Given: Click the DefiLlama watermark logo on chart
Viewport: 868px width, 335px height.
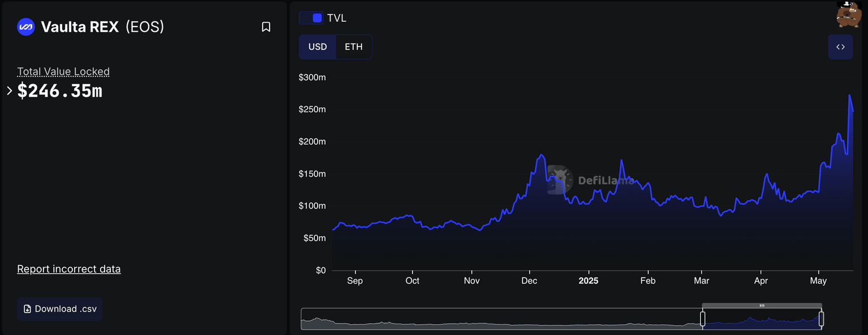Looking at the screenshot, I should click(560, 181).
